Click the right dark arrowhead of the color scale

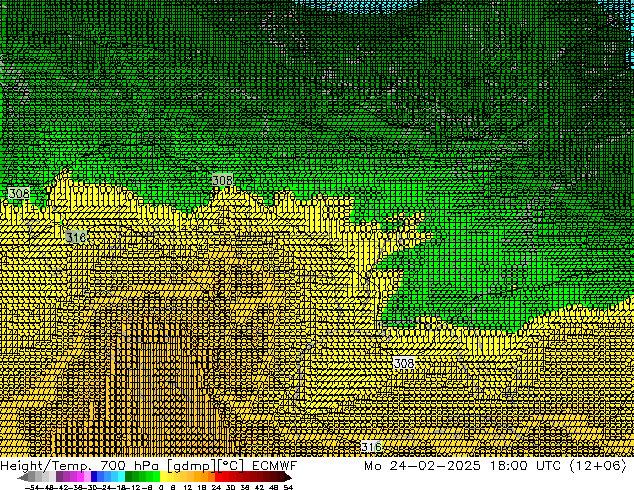[287, 477]
